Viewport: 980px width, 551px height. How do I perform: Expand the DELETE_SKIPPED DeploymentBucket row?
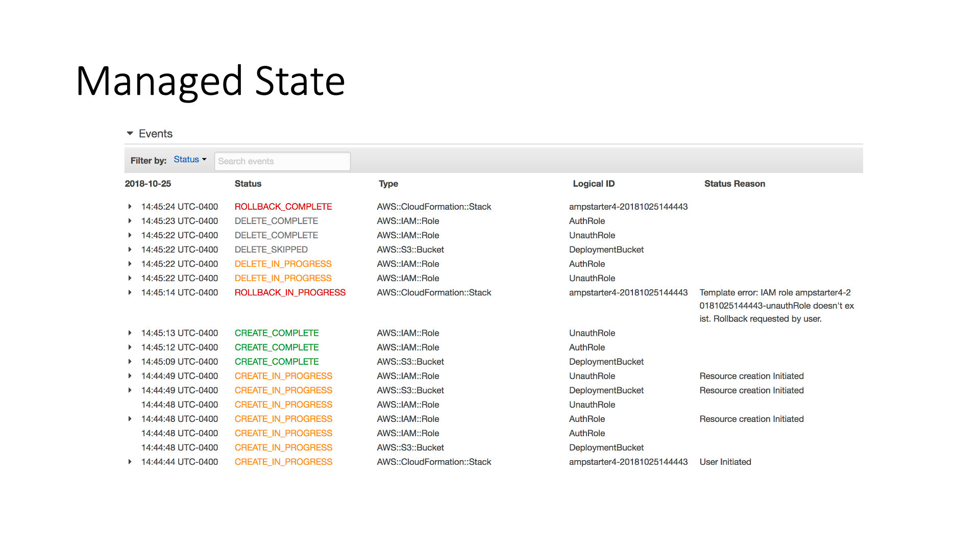[130, 249]
